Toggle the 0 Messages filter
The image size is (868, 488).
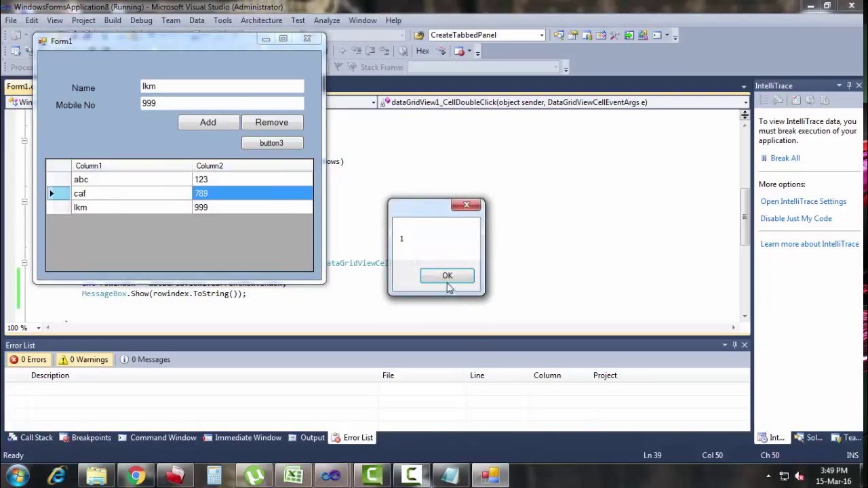(x=145, y=360)
